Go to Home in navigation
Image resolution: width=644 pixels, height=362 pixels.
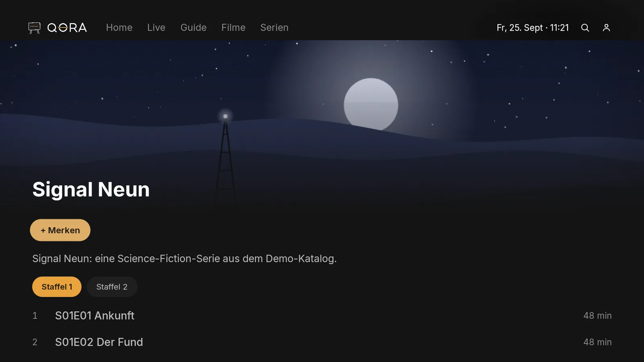[x=119, y=28]
